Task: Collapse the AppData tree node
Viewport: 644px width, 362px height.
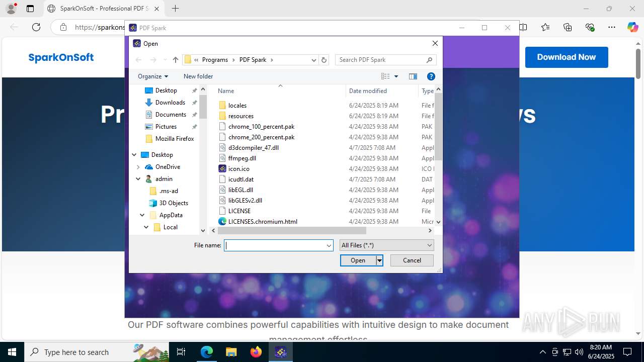Action: pyautogui.click(x=142, y=215)
